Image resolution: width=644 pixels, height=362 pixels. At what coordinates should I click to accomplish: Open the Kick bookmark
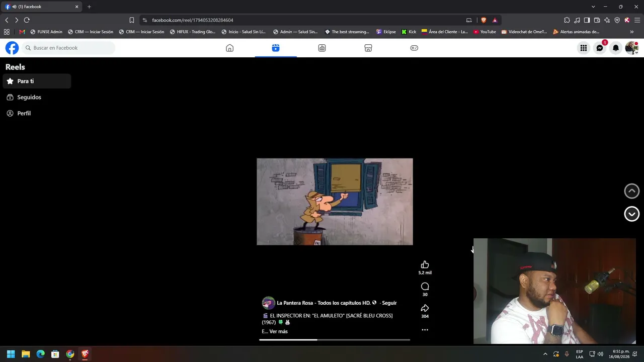tap(409, 32)
